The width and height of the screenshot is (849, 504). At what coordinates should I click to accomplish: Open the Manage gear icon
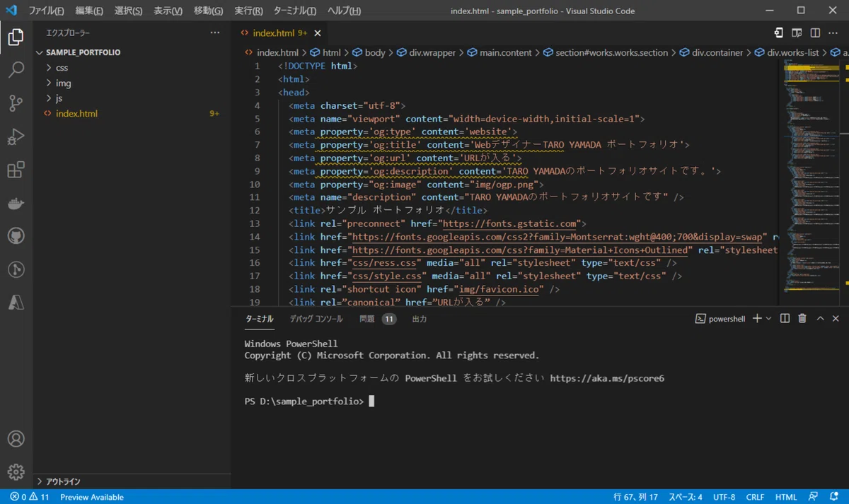[16, 472]
